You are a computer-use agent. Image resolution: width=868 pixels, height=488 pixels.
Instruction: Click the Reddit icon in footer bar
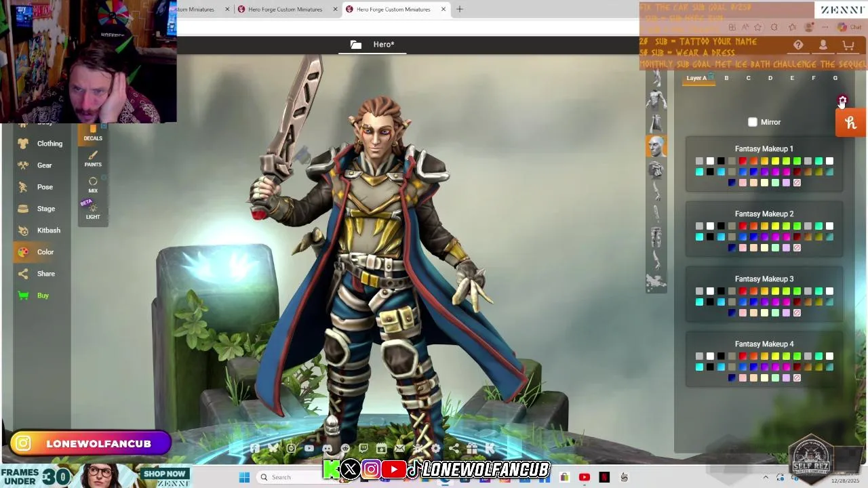pos(345,448)
